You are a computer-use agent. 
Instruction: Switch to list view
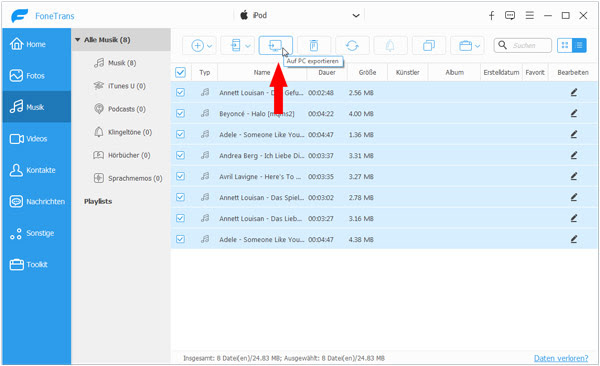point(579,45)
